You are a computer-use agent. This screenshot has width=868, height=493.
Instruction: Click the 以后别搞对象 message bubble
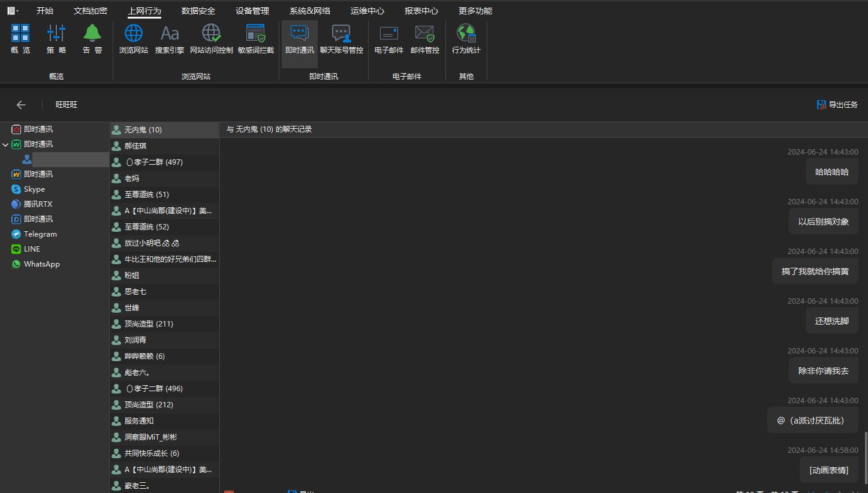coord(824,222)
